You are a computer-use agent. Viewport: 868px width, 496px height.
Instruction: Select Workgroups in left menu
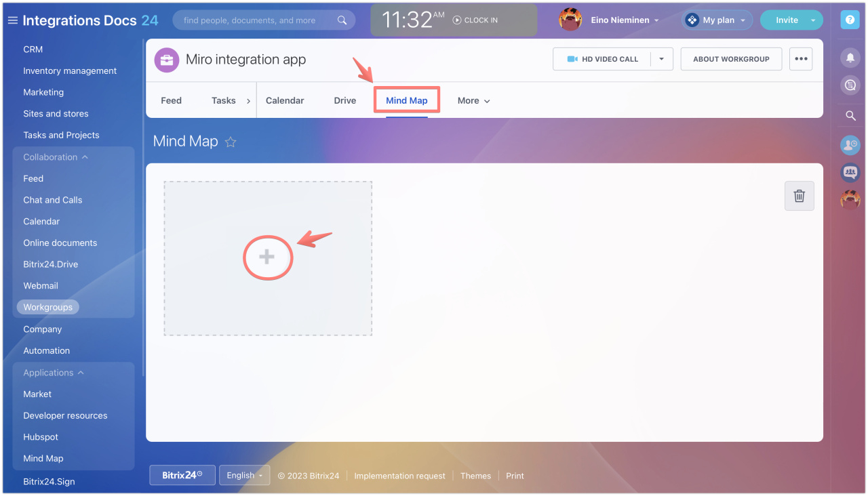[47, 308]
